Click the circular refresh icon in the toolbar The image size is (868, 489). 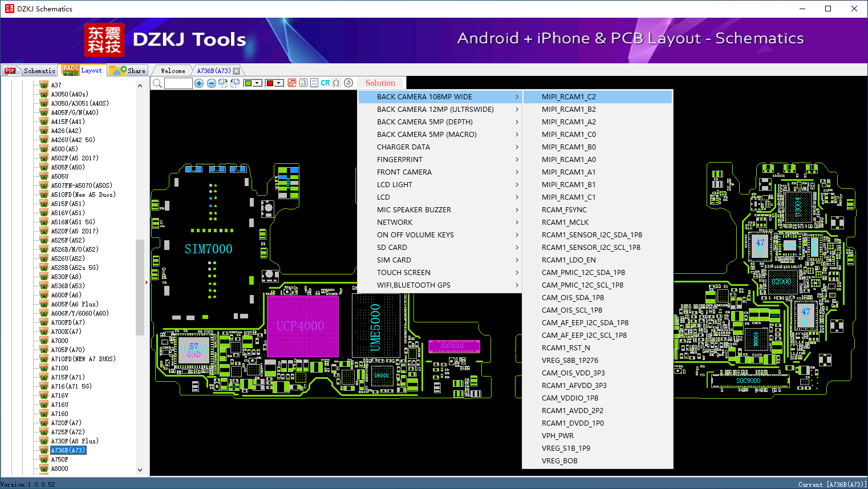tap(348, 83)
